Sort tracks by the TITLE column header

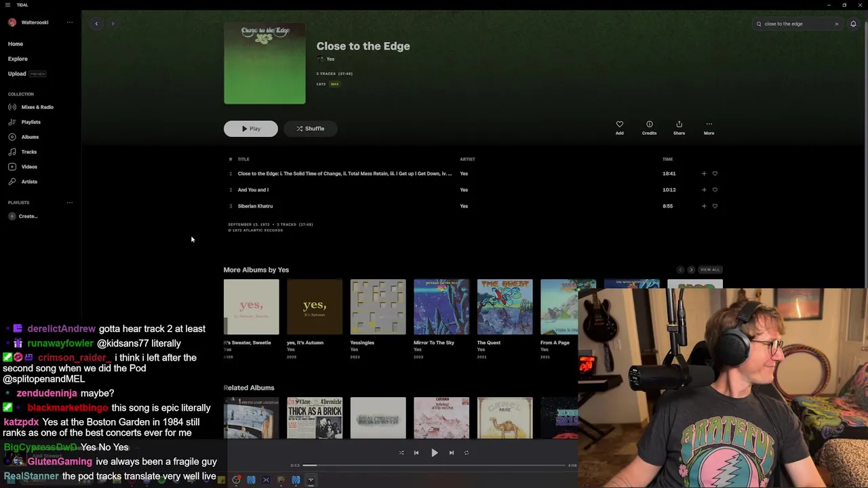click(x=243, y=159)
